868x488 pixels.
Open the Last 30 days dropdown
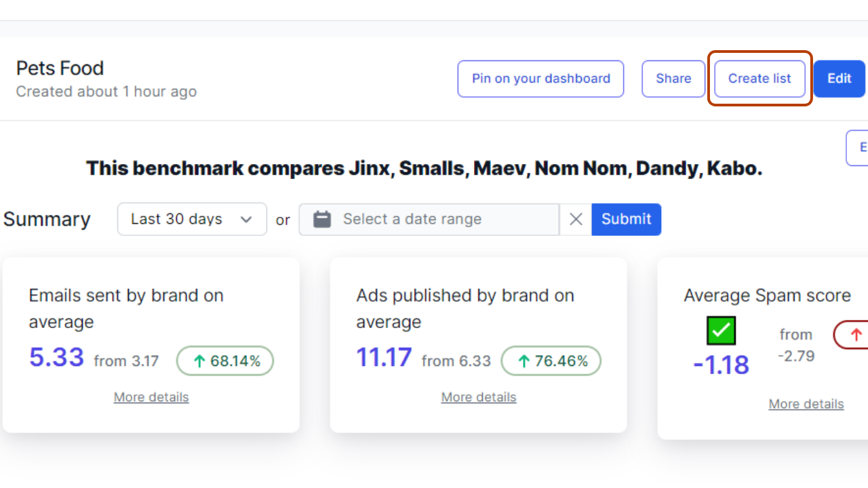click(x=192, y=220)
